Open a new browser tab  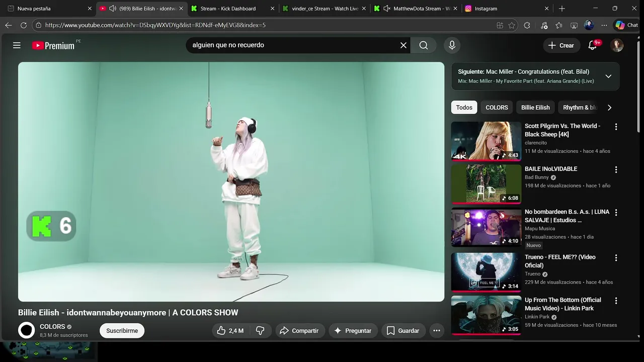562,9
